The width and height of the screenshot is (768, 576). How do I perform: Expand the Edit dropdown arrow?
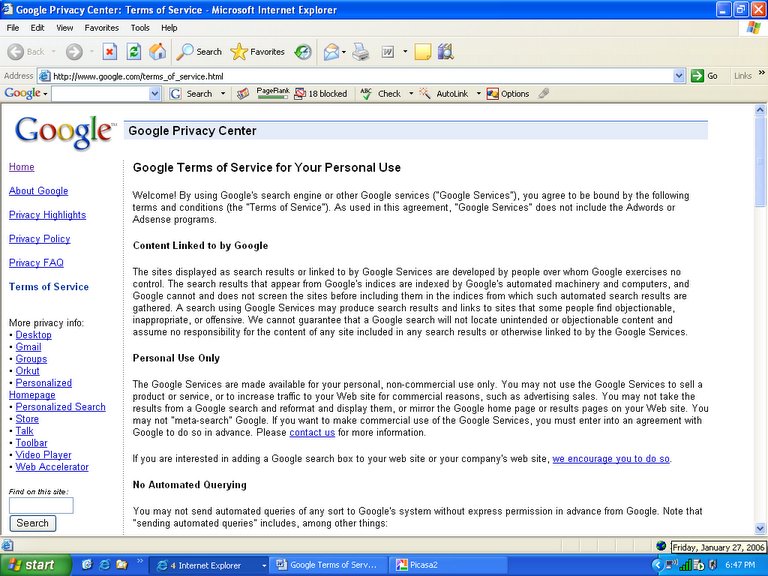tap(405, 51)
